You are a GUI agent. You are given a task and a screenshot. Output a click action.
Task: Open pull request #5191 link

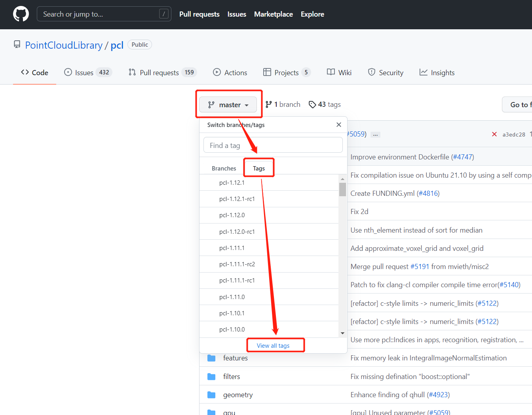point(420,267)
